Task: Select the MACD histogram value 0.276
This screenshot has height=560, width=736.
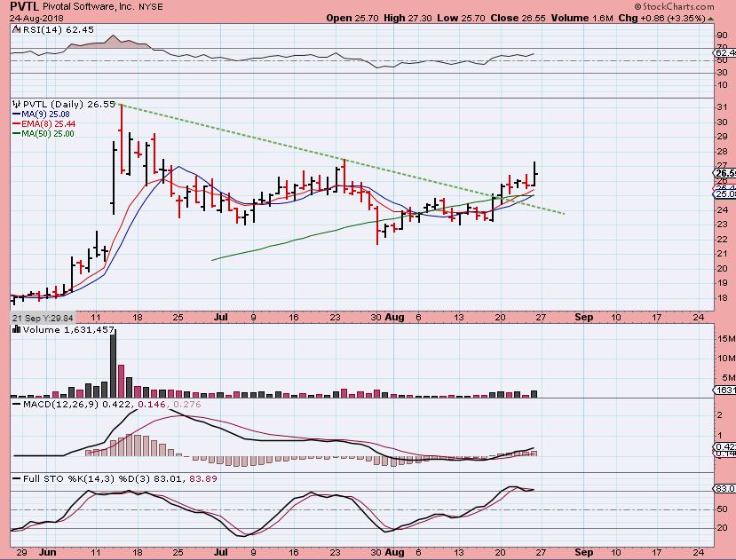Action: pyautogui.click(x=186, y=404)
